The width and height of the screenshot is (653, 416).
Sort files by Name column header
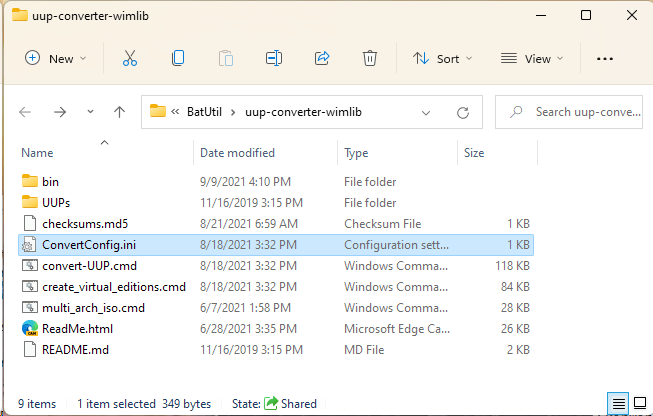coord(37,153)
